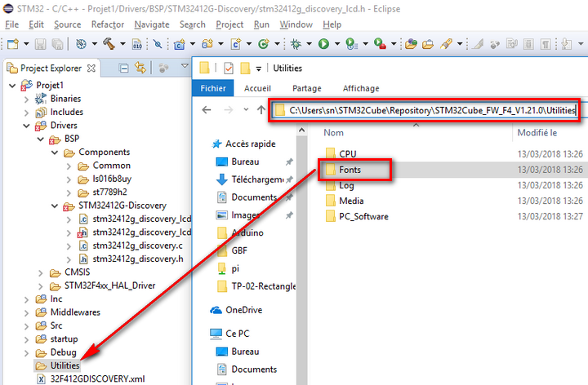
Task: Click the Properties checkmark icon in Explorer title bar
Action: pyautogui.click(x=229, y=69)
